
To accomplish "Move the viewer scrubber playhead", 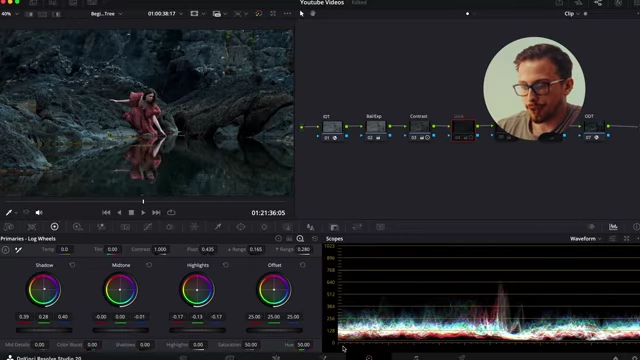I will [143, 201].
